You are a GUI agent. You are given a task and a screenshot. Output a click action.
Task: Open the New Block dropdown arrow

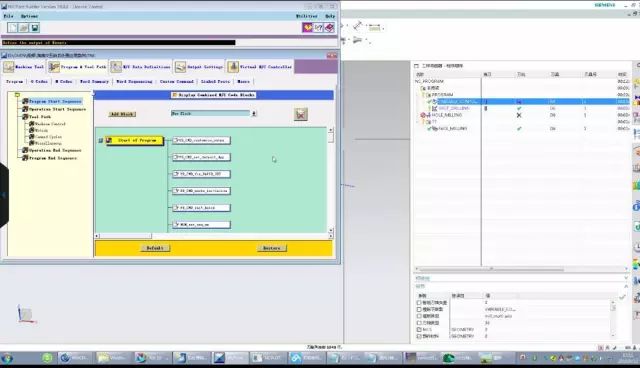pos(254,113)
